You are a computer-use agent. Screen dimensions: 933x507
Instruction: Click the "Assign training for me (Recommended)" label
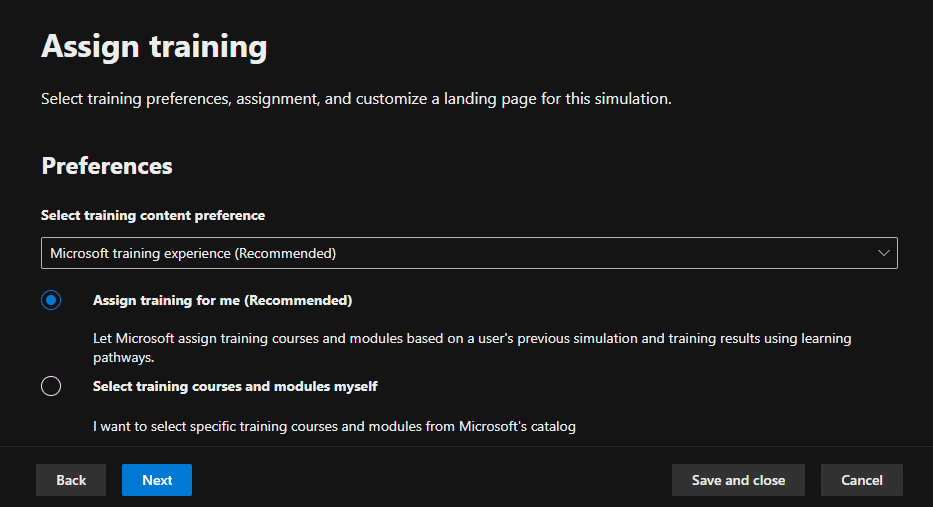pos(222,300)
